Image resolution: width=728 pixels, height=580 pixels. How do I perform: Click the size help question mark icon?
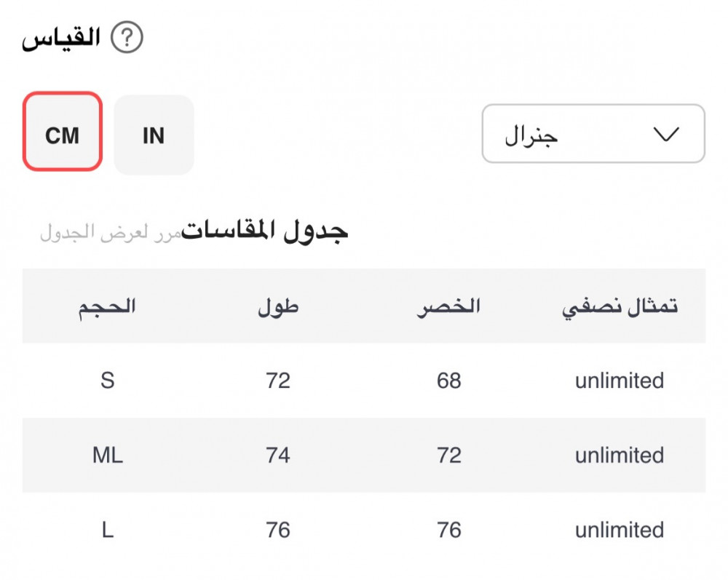[127, 39]
